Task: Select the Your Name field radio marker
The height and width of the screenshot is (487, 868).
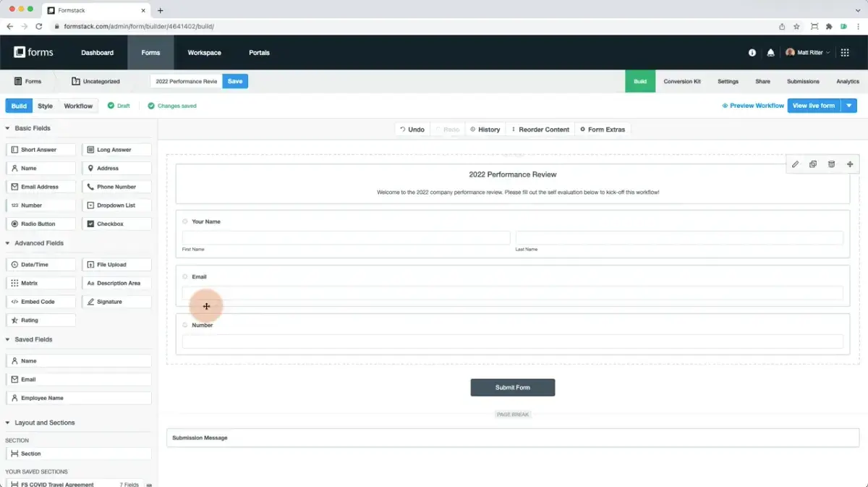Action: [185, 221]
